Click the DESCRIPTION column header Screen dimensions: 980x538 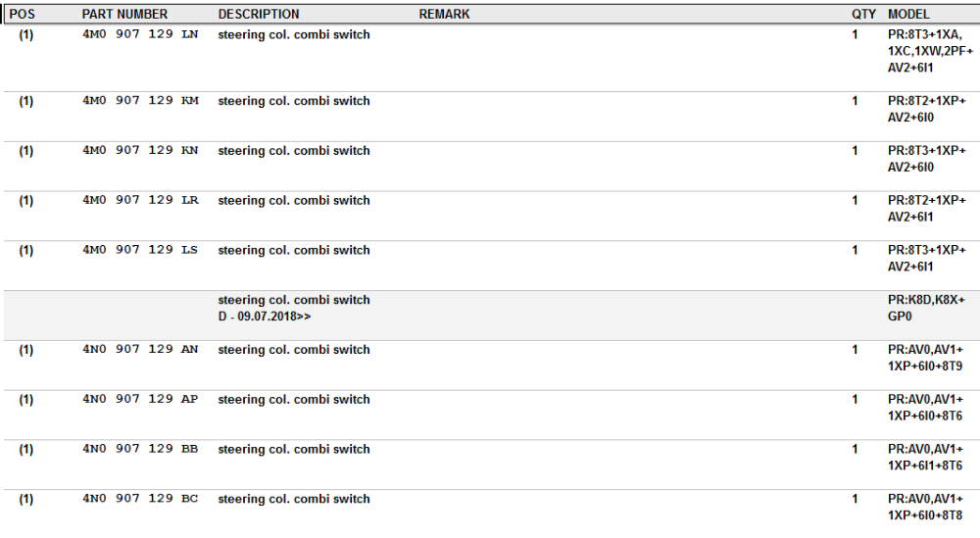258,14
